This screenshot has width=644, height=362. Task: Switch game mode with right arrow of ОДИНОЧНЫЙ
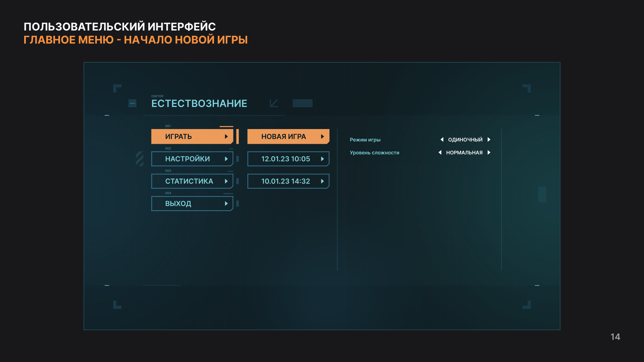point(489,139)
